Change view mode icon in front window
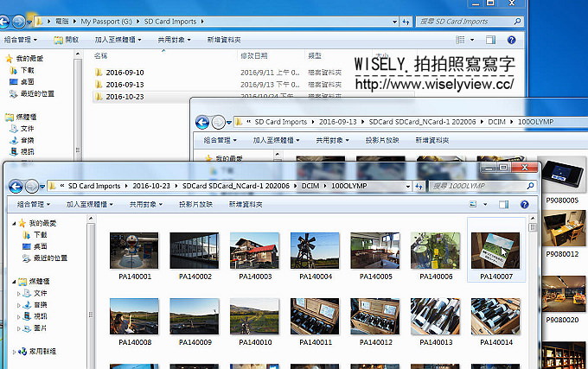This screenshot has width=588, height=369. pyautogui.click(x=473, y=204)
